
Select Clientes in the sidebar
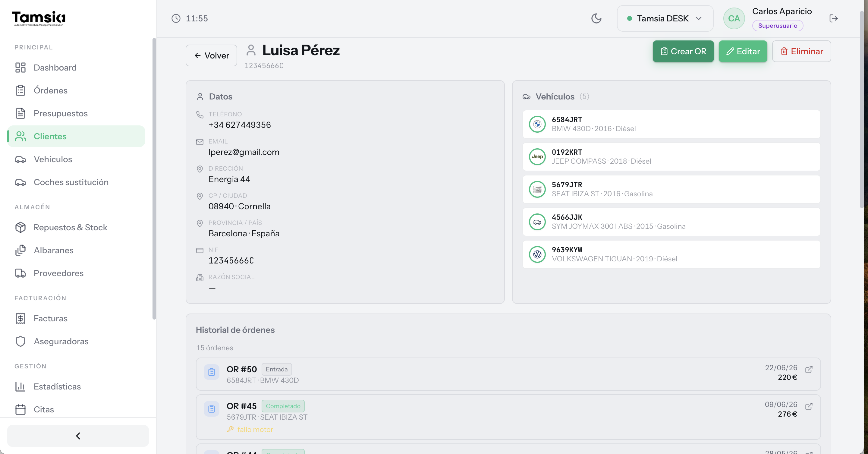(76, 136)
